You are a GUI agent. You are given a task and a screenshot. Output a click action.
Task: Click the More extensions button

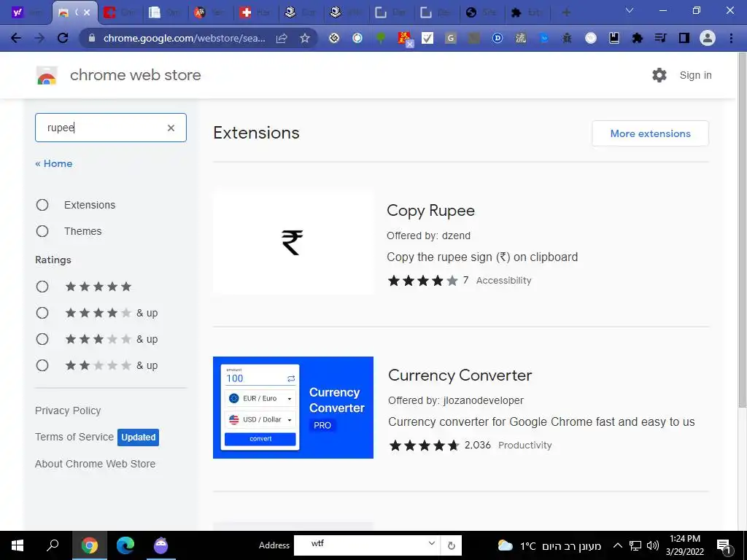click(x=650, y=134)
